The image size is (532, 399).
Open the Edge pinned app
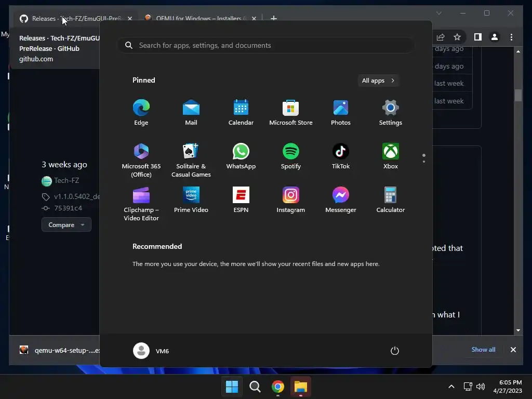click(141, 113)
